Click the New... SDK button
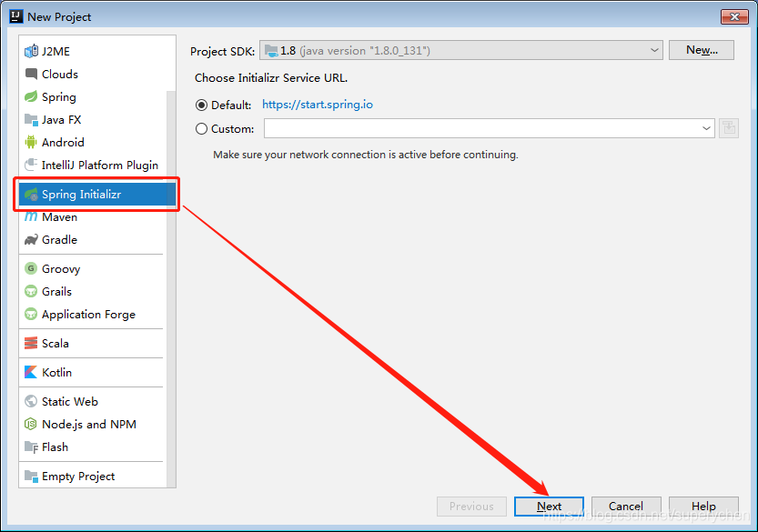 click(702, 50)
